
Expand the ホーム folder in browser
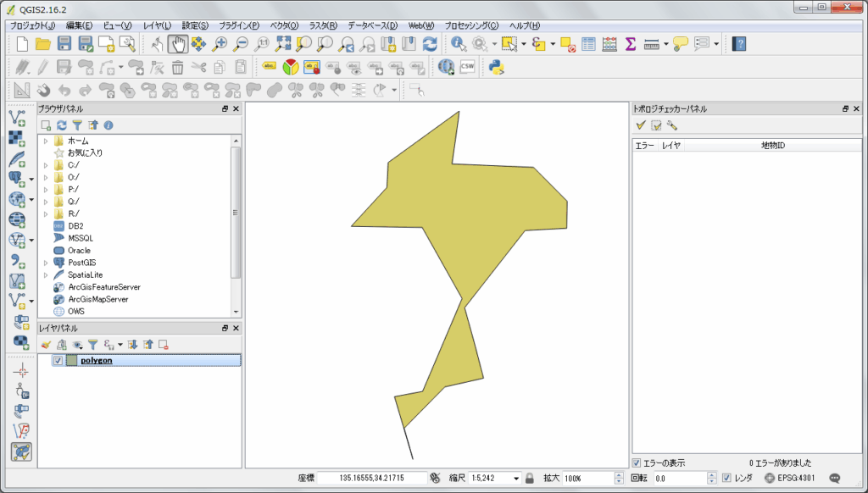click(46, 141)
